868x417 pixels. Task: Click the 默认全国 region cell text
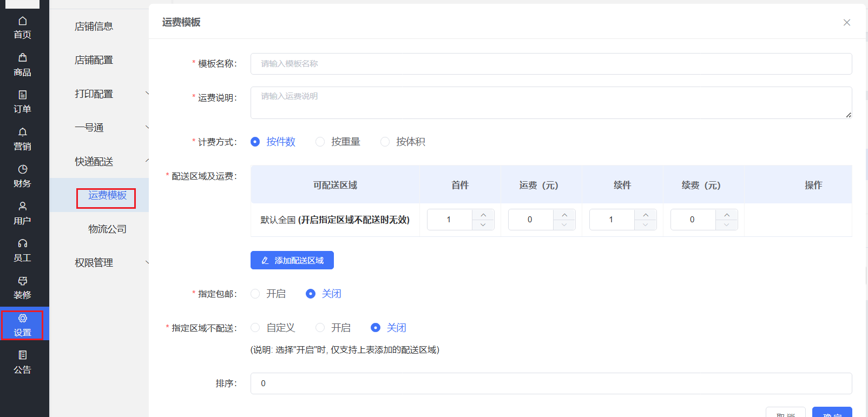pyautogui.click(x=335, y=220)
